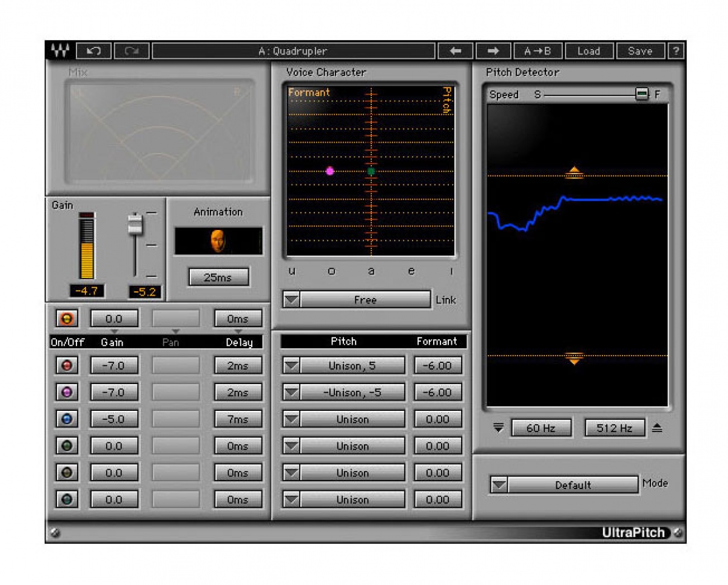This screenshot has width=728, height=585.
Task: Click the vowel label 'e'
Action: point(411,271)
